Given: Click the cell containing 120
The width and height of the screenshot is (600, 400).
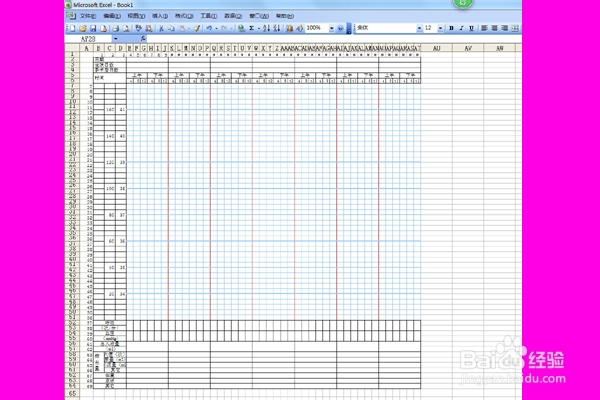Looking at the screenshot, I should coord(110,162).
